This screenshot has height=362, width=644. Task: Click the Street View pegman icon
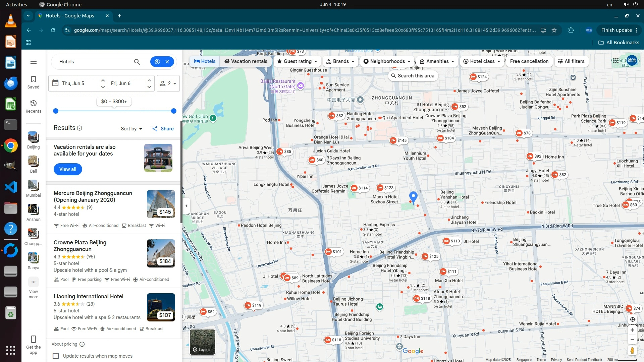coord(632,350)
